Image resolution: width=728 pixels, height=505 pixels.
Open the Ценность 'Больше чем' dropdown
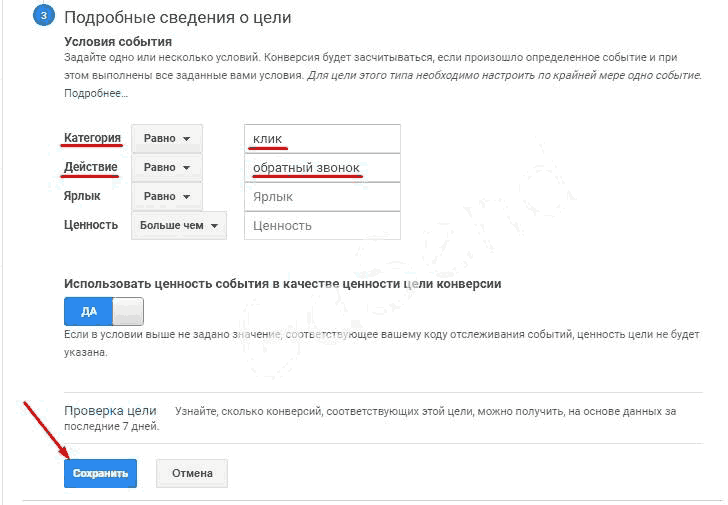(179, 225)
